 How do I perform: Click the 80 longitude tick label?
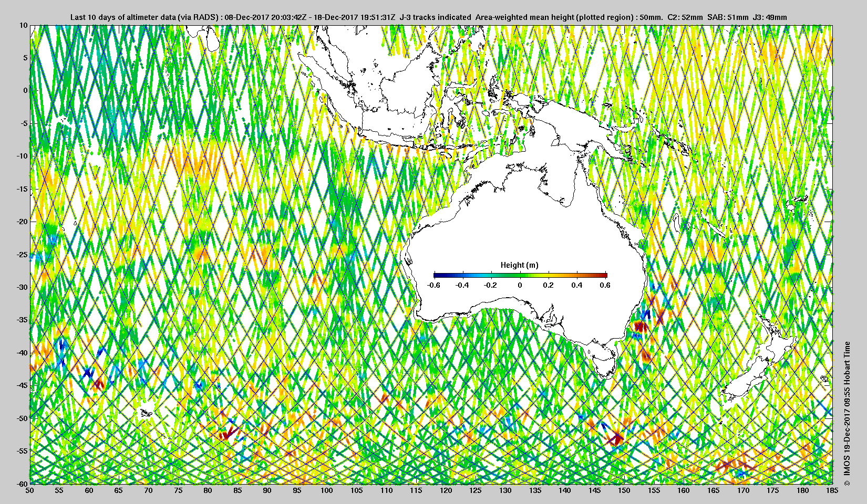(x=208, y=491)
